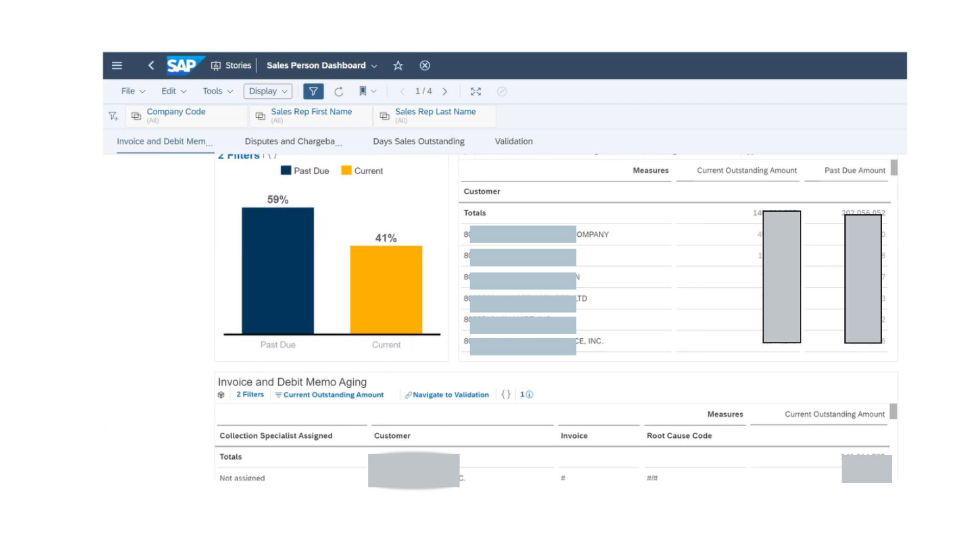Toggle the filter bar funnel button
This screenshot has height=551, width=980.
313,91
